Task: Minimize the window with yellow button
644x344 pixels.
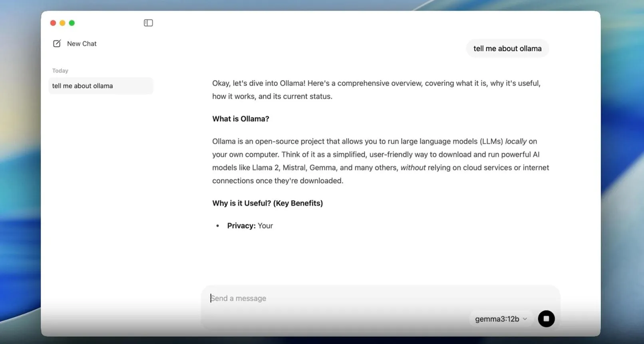Action: (x=62, y=23)
